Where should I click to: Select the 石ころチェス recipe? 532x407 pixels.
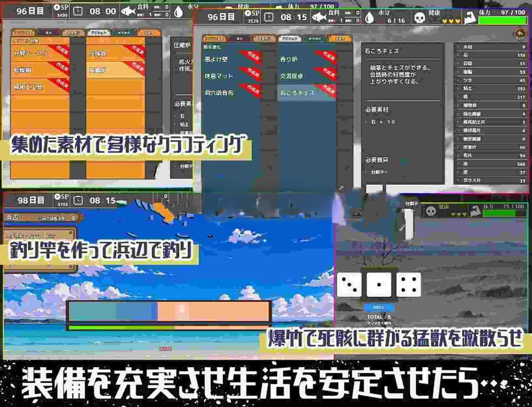point(306,93)
